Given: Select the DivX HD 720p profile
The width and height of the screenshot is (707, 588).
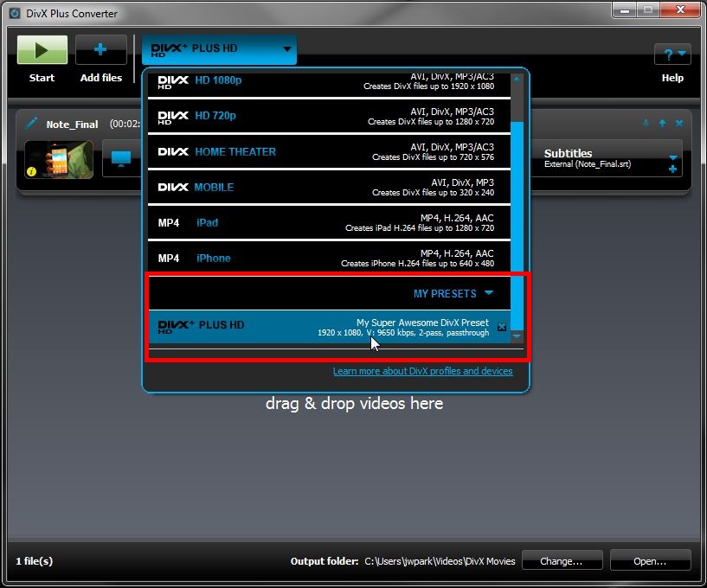Looking at the screenshot, I should 329,116.
